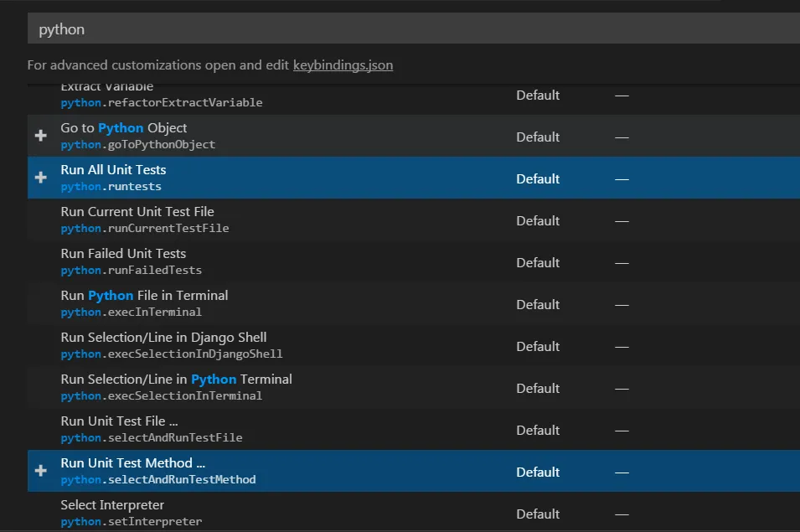Screen dimensions: 800x532
Task: Click the When dash for Run Python File in Terminal
Action: [622, 304]
